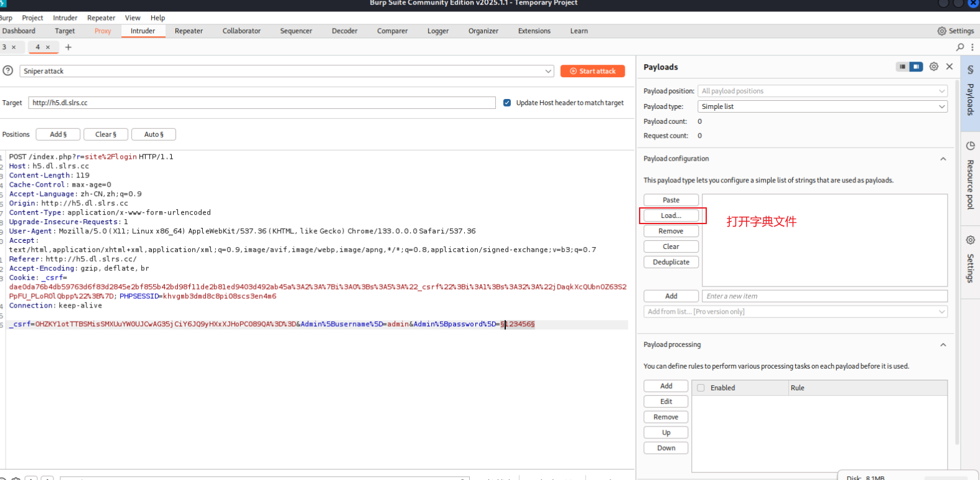The height and width of the screenshot is (480, 980).
Task: Click the Enter a new item field
Action: pos(824,296)
